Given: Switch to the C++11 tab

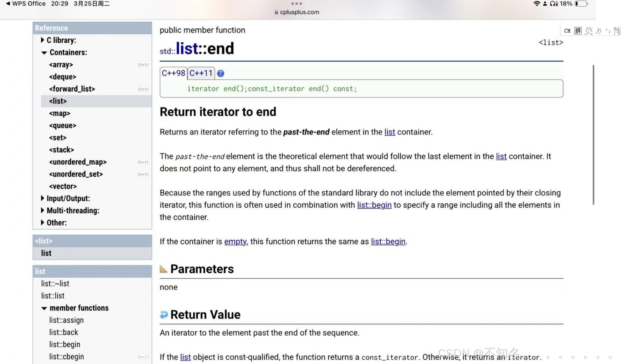Looking at the screenshot, I should pyautogui.click(x=201, y=73).
